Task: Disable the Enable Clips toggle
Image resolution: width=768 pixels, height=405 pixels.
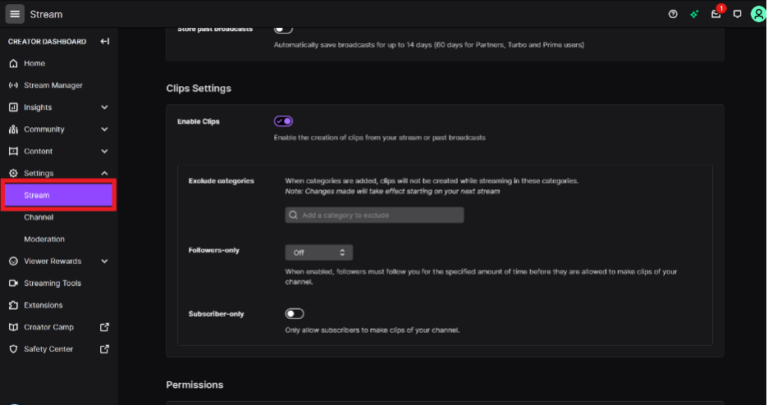Action: coord(283,121)
